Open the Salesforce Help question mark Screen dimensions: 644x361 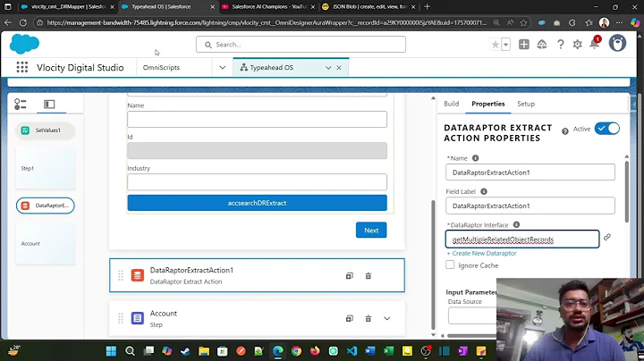coord(560,45)
